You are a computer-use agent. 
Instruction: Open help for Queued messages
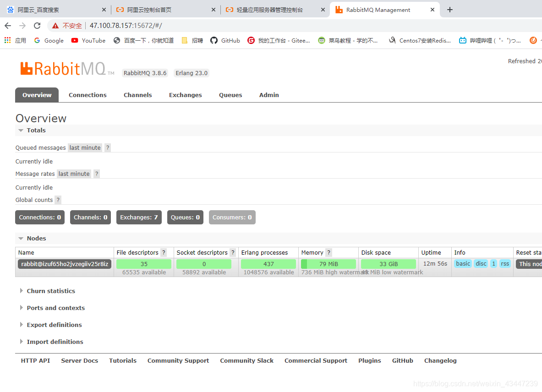click(x=108, y=148)
